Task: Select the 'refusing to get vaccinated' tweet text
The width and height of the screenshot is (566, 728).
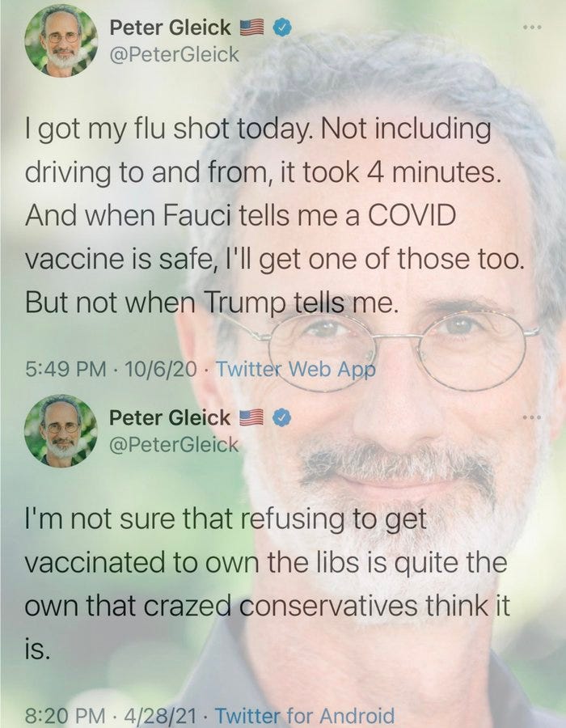Action: tap(267, 584)
